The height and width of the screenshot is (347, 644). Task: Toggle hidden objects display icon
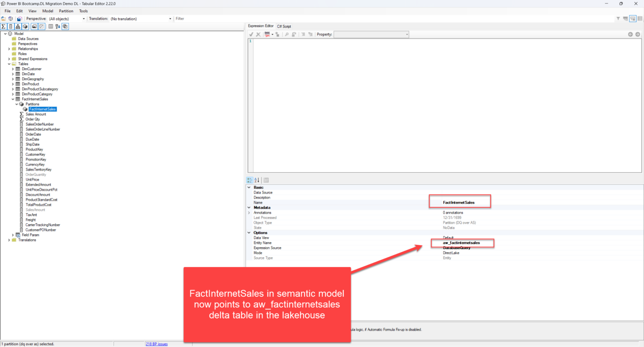point(42,26)
